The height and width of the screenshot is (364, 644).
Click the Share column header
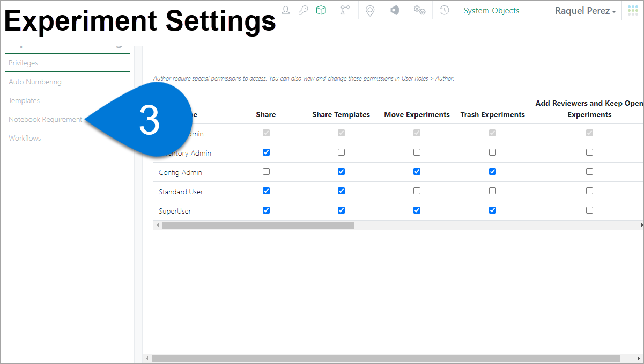click(266, 114)
